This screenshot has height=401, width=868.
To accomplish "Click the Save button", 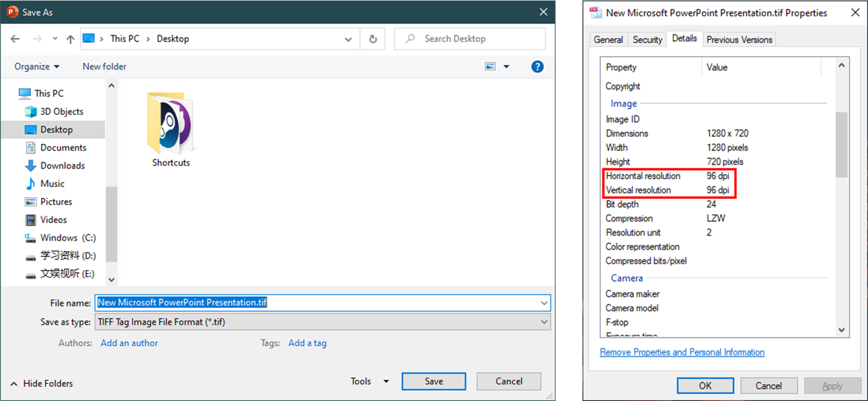I will (x=434, y=382).
